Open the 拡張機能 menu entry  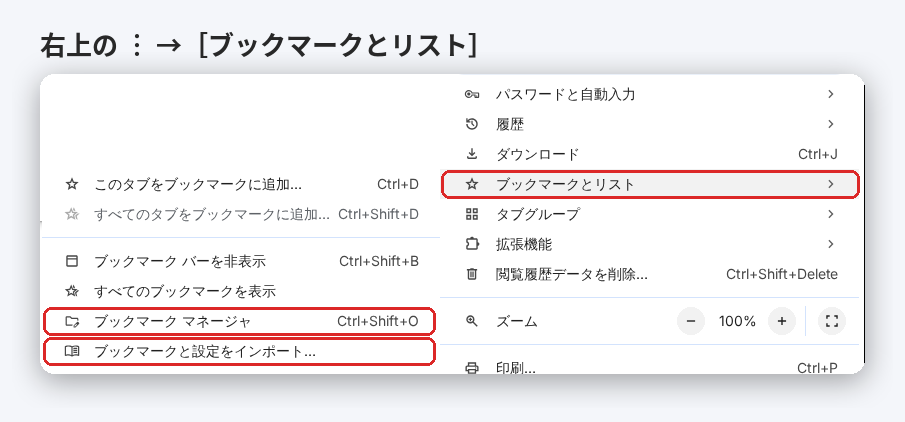(x=649, y=244)
